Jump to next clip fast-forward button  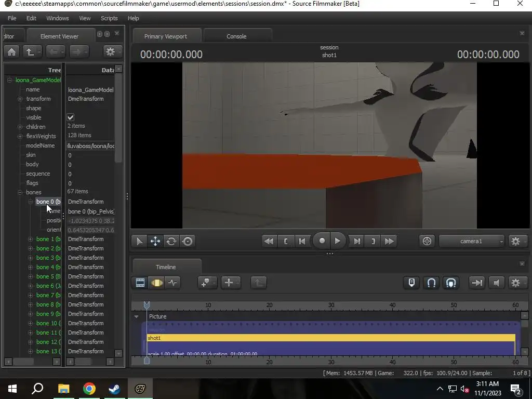[x=389, y=241]
